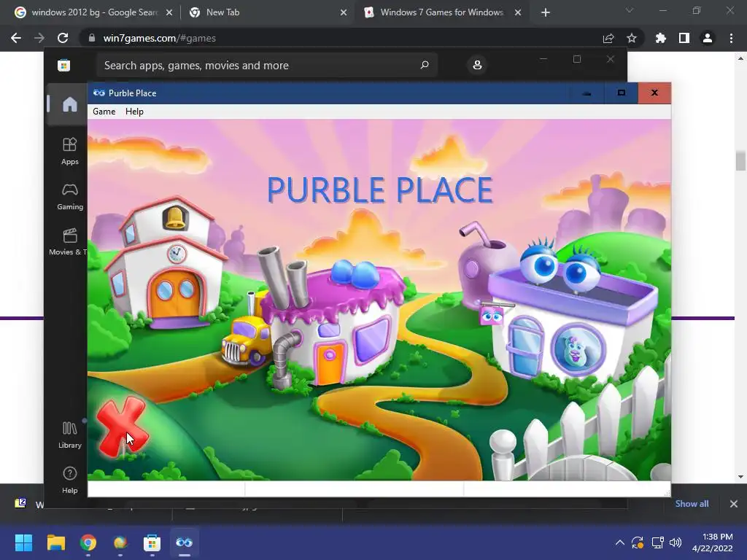Close the Chrome downloads bar

click(x=734, y=503)
